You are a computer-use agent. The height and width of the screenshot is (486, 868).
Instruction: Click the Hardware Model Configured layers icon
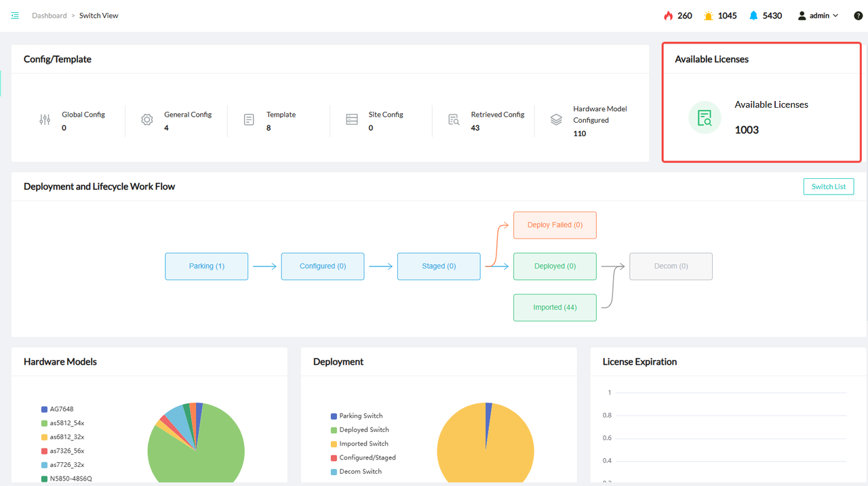556,120
